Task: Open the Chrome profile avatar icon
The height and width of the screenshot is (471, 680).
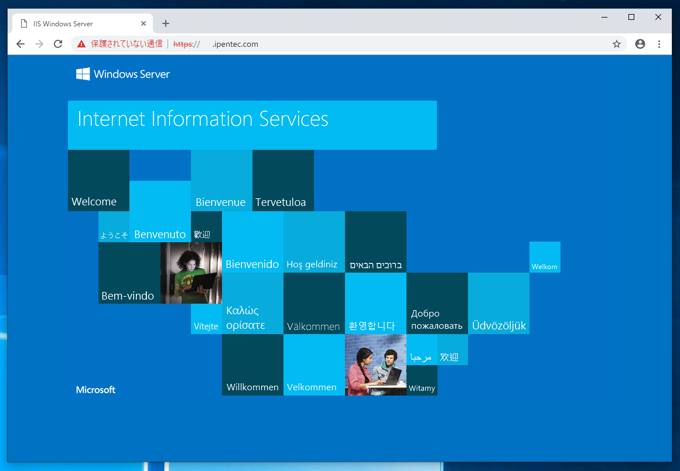Action: click(x=640, y=44)
